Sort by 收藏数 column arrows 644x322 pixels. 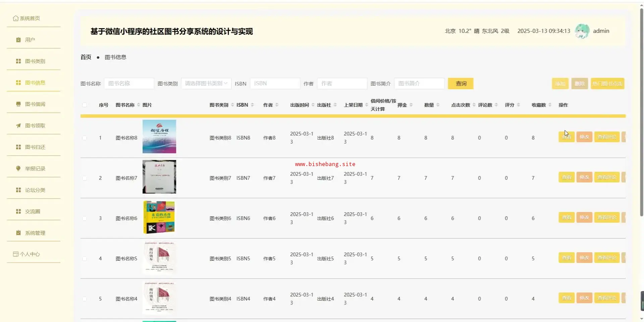[550, 105]
